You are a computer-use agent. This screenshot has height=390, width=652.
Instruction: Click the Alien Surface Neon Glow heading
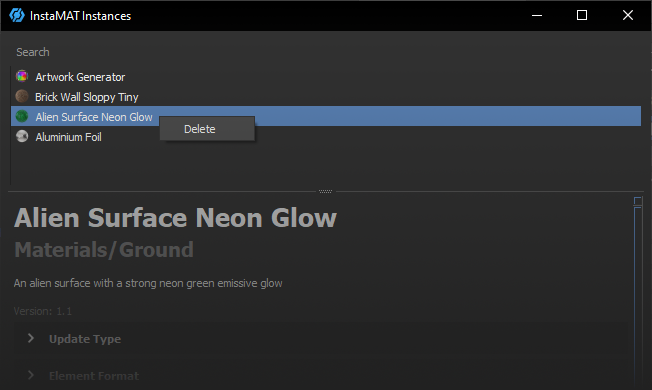coord(175,218)
